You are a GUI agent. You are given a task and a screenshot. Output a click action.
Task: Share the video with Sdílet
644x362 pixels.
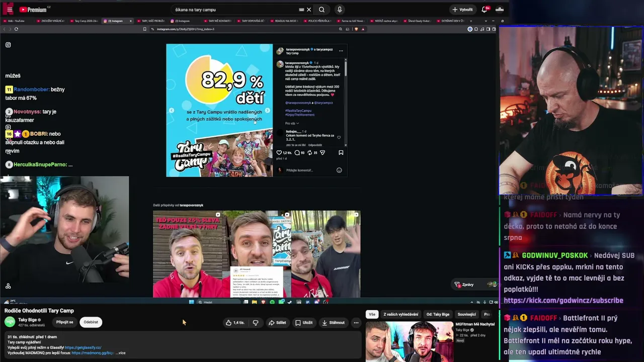[277, 323]
